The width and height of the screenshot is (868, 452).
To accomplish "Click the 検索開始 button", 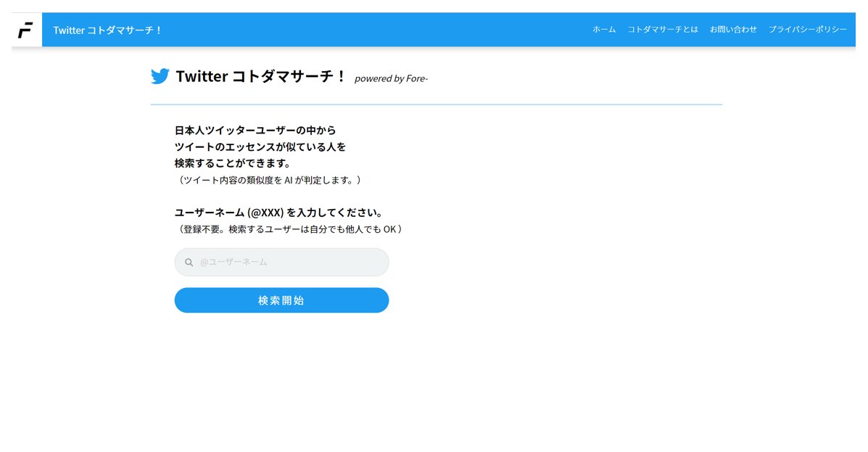I will tap(281, 300).
